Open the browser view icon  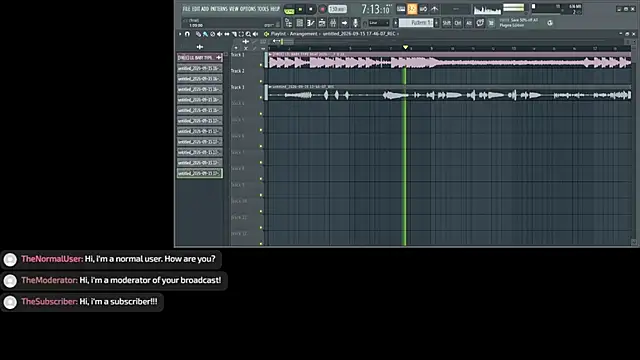point(289,23)
